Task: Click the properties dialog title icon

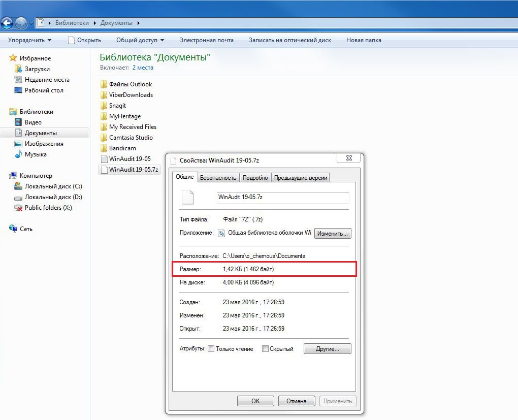Action: point(173,160)
